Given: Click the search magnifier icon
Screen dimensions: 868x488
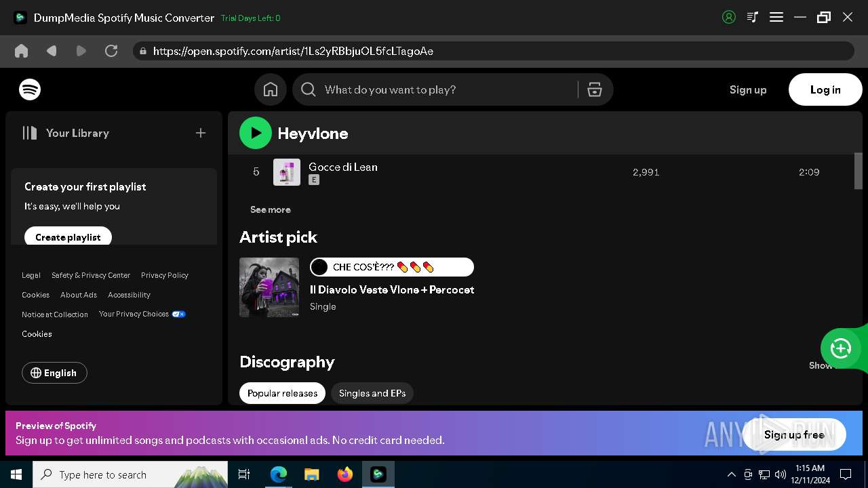Looking at the screenshot, I should [309, 89].
